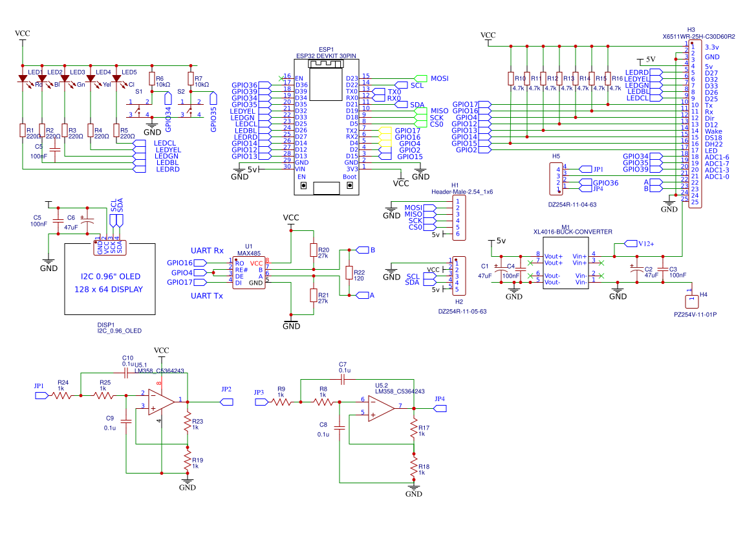
Task: Select electrolytic capacitor C6 47uF
Action: [x=87, y=221]
